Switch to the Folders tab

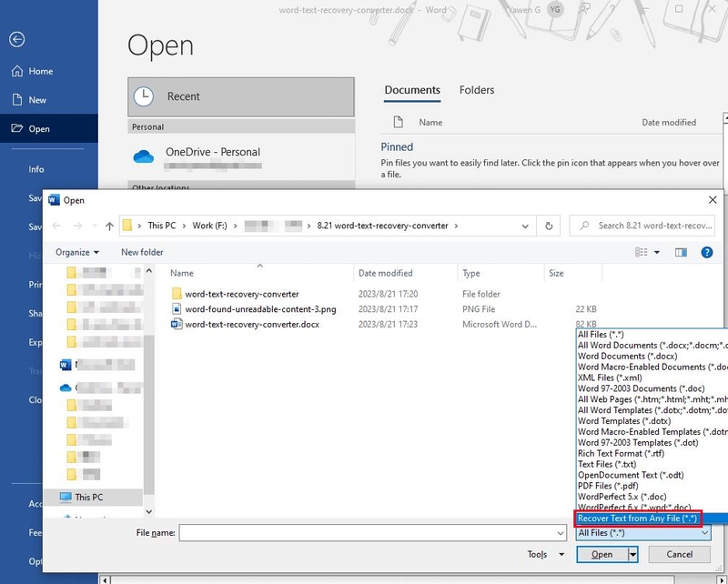pyautogui.click(x=476, y=90)
